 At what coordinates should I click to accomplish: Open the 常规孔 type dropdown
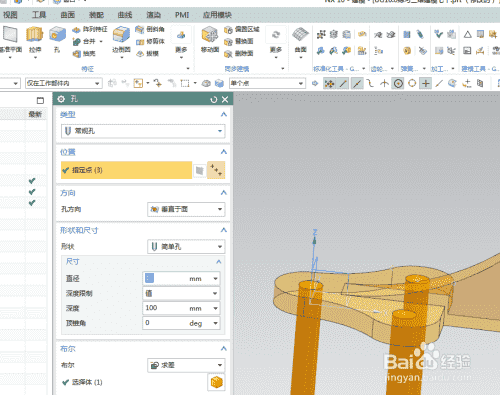[143, 131]
